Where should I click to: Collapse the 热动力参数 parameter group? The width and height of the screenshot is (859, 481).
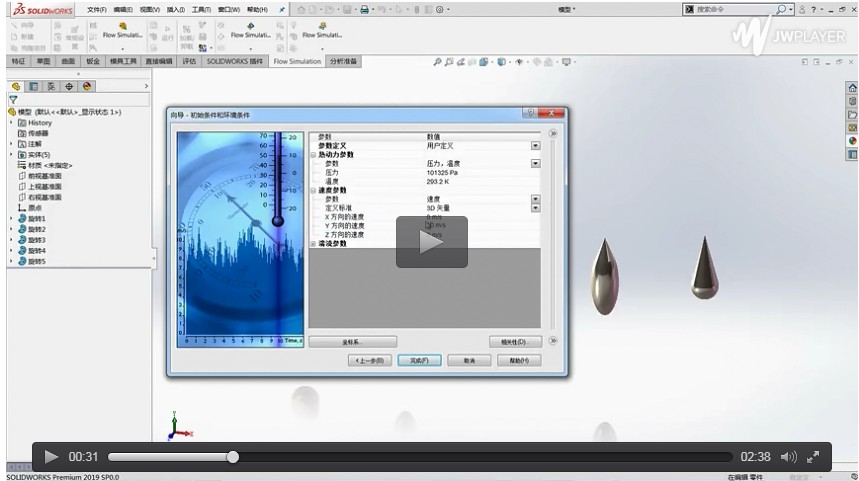tap(313, 155)
